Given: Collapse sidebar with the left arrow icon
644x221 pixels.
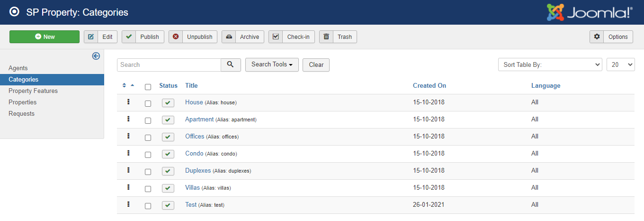Looking at the screenshot, I should [96, 56].
